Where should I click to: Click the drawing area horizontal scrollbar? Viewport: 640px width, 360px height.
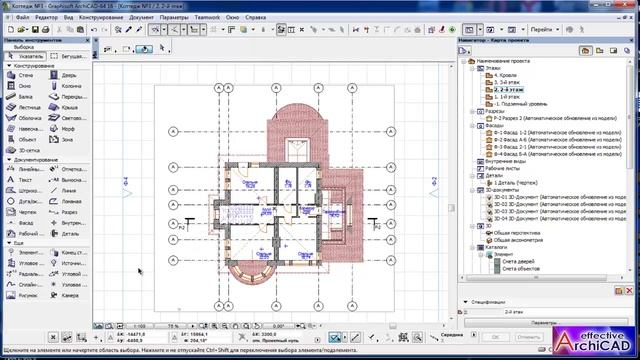(x=392, y=326)
